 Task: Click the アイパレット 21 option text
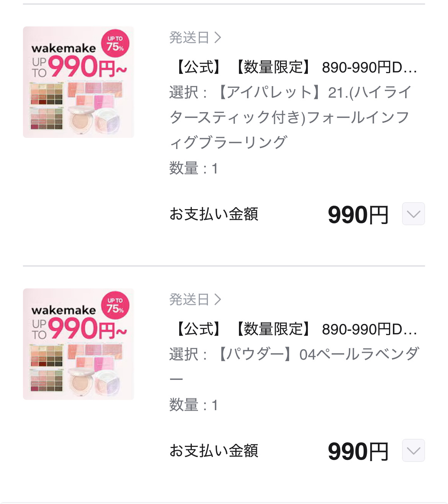(x=290, y=117)
